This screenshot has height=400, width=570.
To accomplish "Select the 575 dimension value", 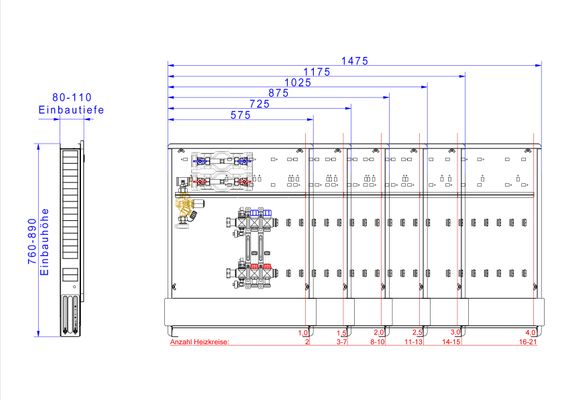I will point(241,115).
